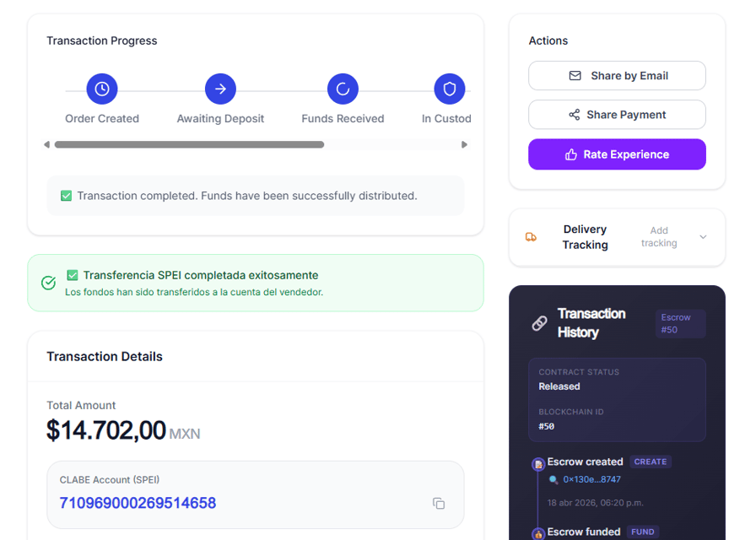Copy the CLABE account number using the copy icon
The width and height of the screenshot is (756, 540).
pos(439,503)
